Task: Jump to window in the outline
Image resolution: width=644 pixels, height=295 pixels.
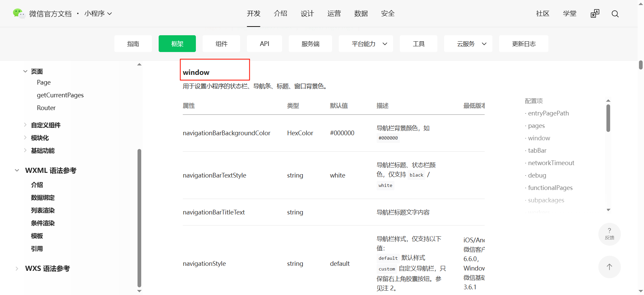Action: [539, 138]
